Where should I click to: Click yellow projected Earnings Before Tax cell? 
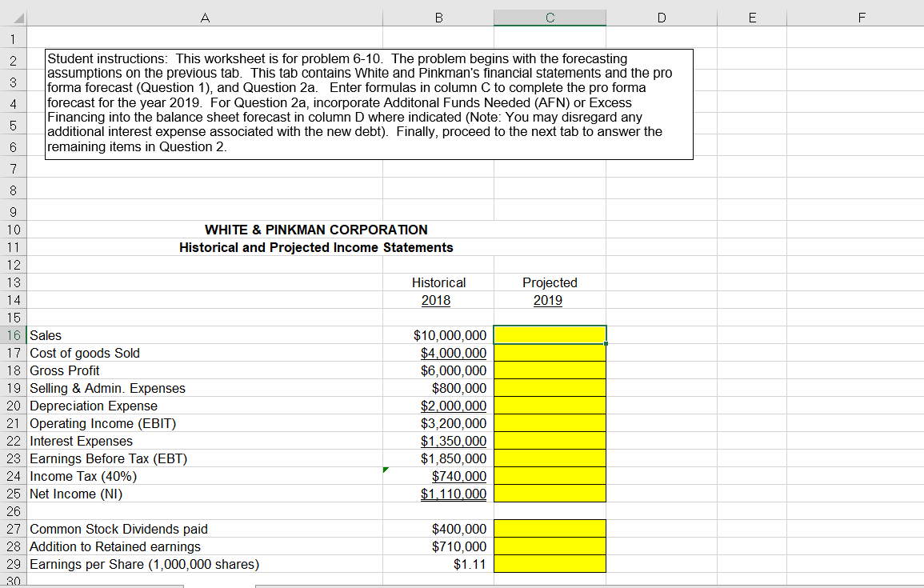[550, 458]
